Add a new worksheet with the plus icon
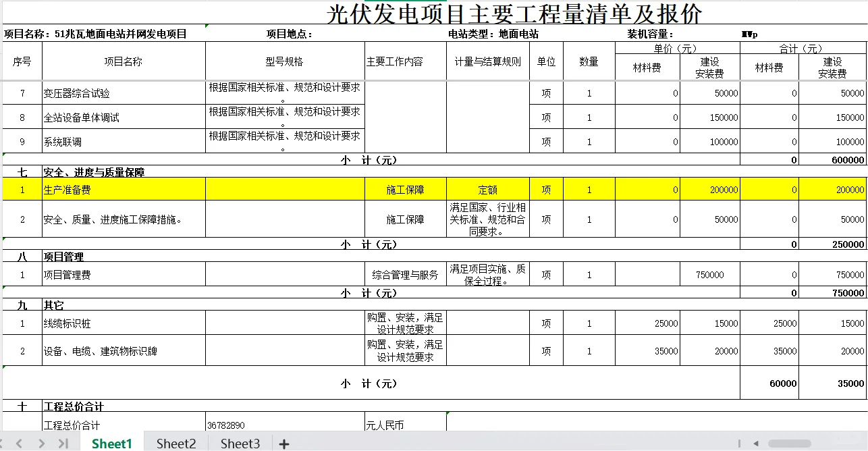This screenshot has height=451, width=868. click(283, 444)
